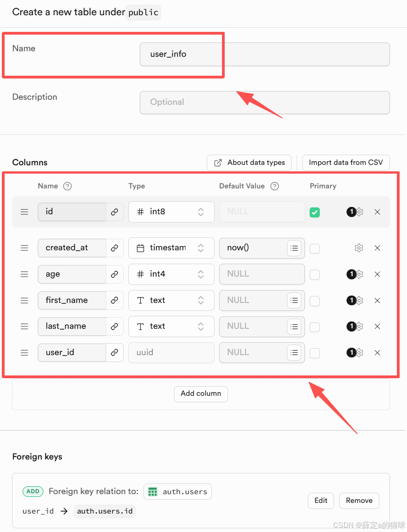Click the optional Description field
Viewport: 407px width, 532px height.
click(x=264, y=103)
